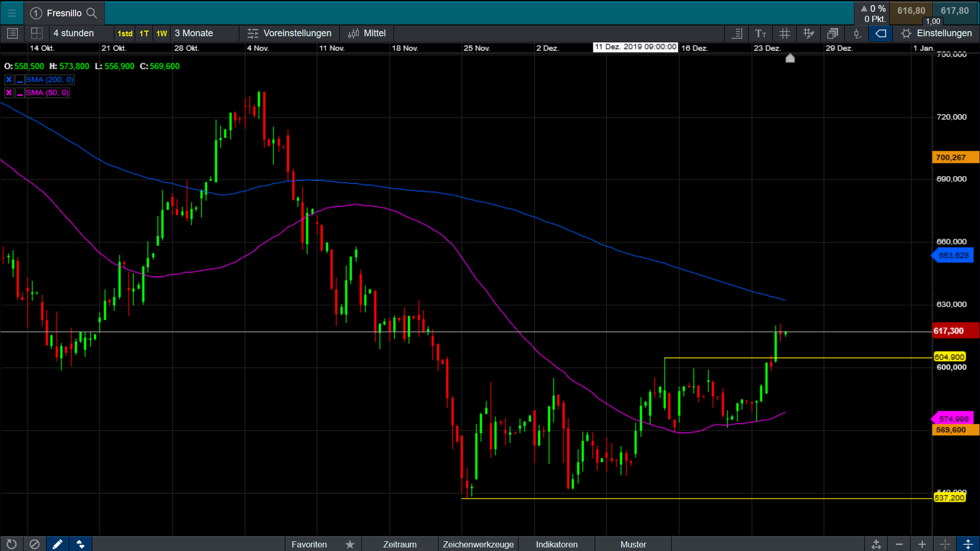Open the Indikatoren tab

(556, 544)
